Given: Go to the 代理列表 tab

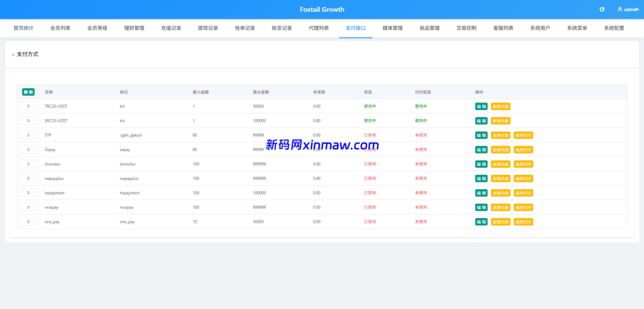Looking at the screenshot, I should click(319, 28).
